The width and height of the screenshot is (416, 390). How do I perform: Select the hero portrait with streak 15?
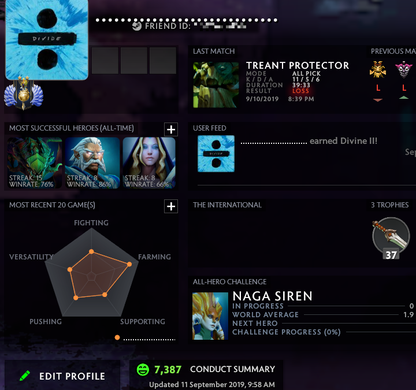[x=35, y=163]
